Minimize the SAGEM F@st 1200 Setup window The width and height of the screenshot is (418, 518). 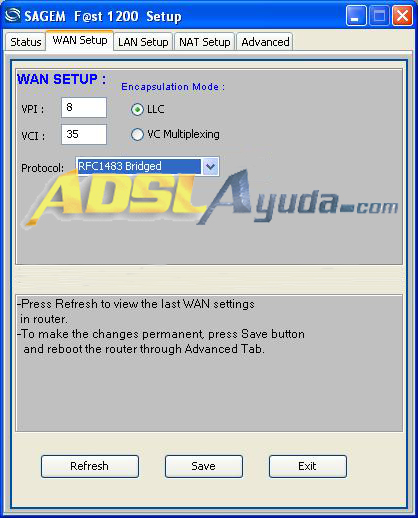tap(356, 15)
